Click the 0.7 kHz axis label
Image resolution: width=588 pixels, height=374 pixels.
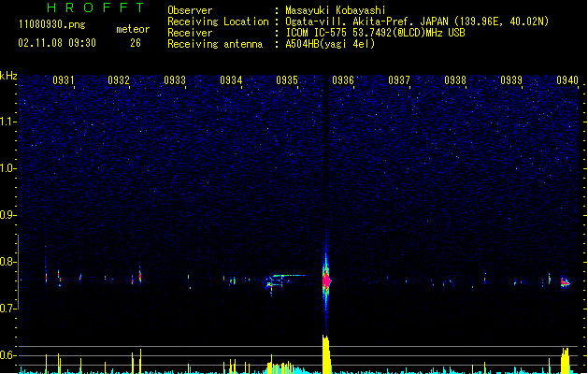point(7,309)
